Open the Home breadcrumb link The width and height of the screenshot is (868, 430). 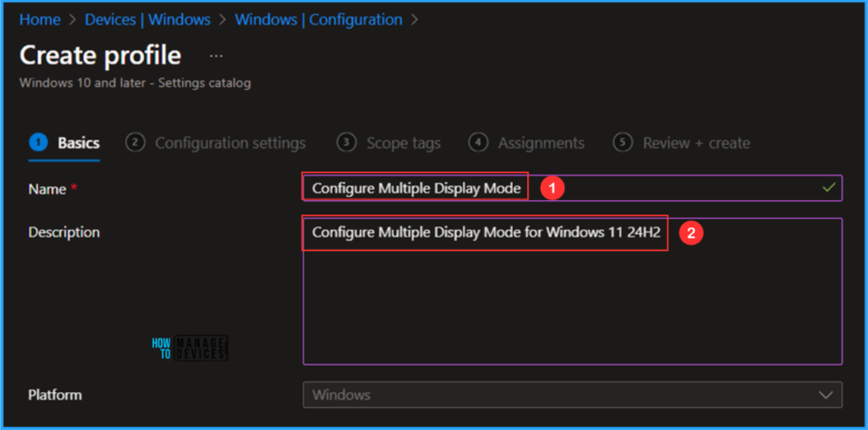point(40,20)
